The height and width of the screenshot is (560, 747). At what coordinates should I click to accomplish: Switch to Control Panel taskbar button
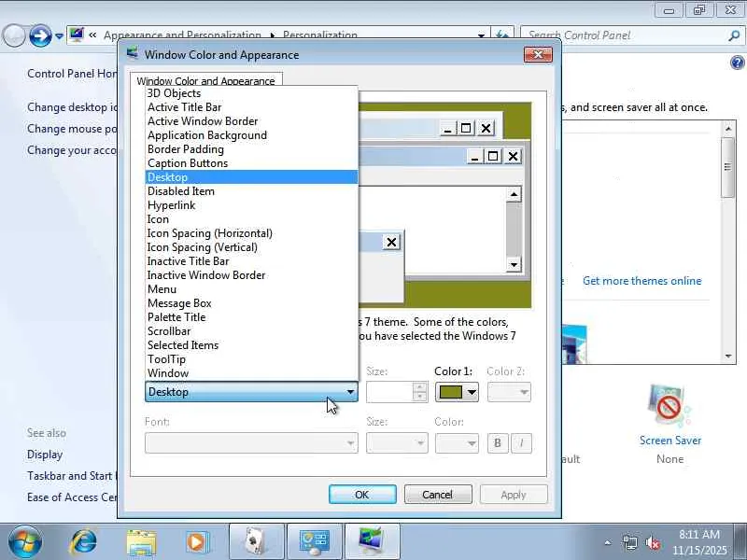point(315,542)
